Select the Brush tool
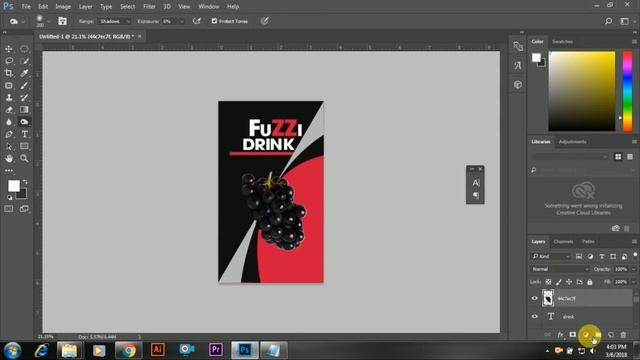The width and height of the screenshot is (640, 360). point(24,85)
